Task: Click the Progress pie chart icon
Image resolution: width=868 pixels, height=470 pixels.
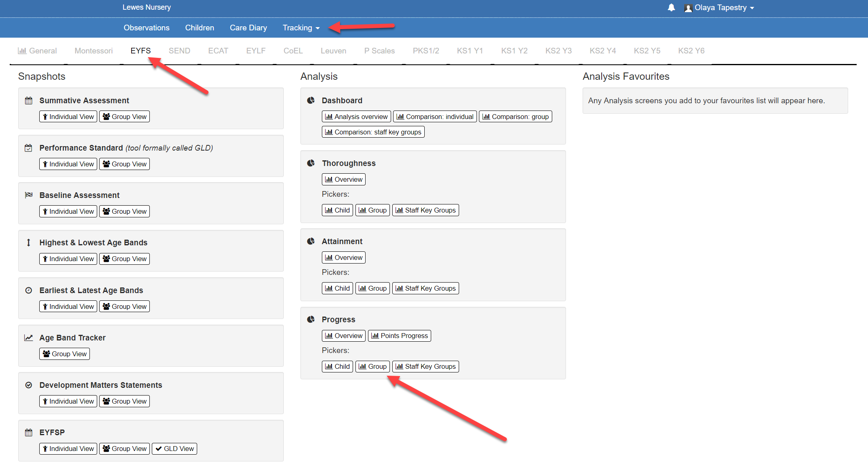Action: pyautogui.click(x=311, y=319)
